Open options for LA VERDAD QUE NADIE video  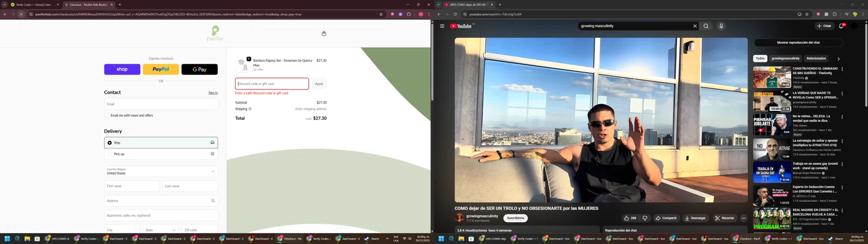point(842,93)
